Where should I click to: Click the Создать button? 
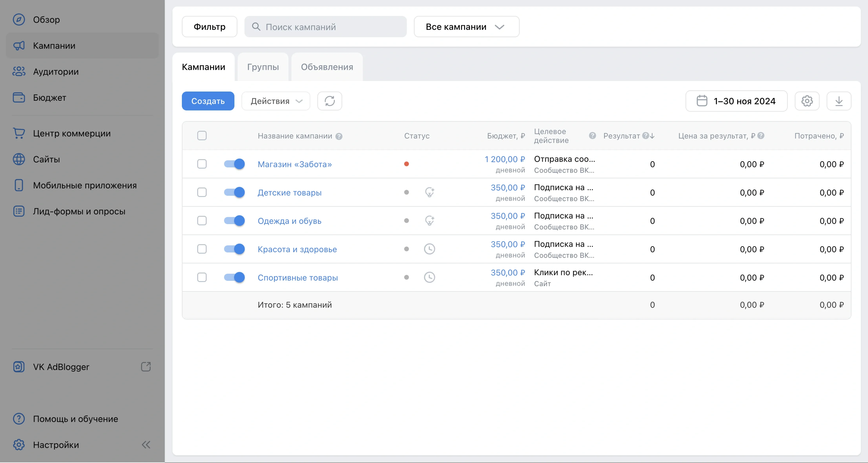(208, 101)
